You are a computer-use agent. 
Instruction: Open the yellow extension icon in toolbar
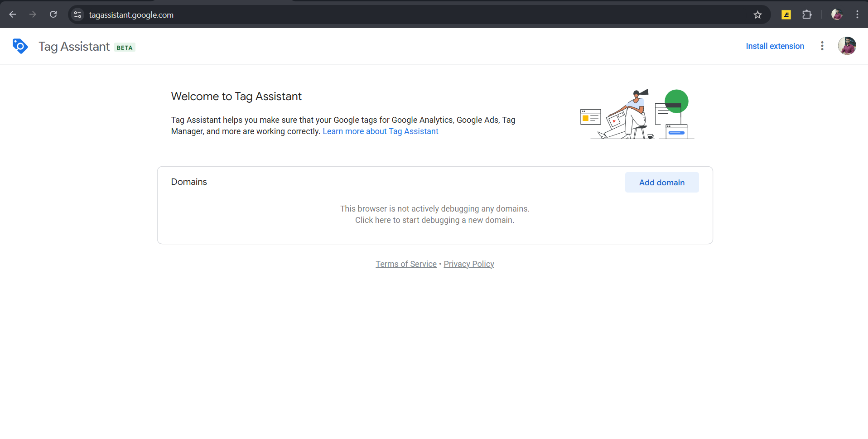coord(786,15)
